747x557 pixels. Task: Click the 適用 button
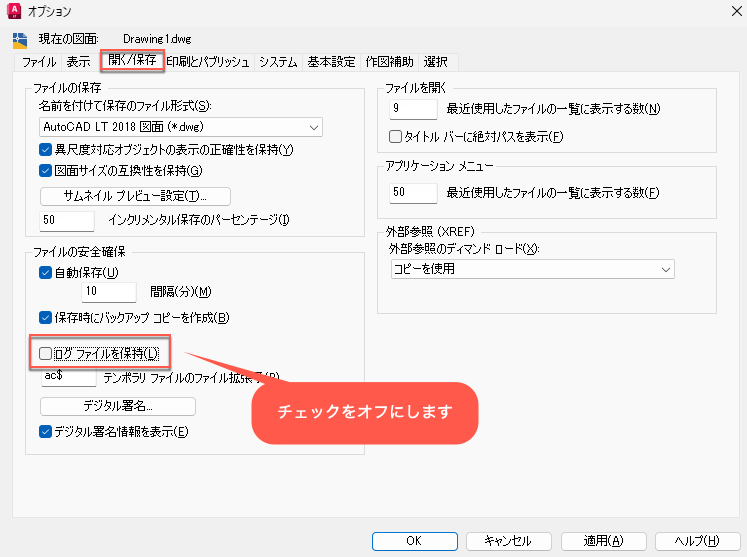tap(603, 541)
